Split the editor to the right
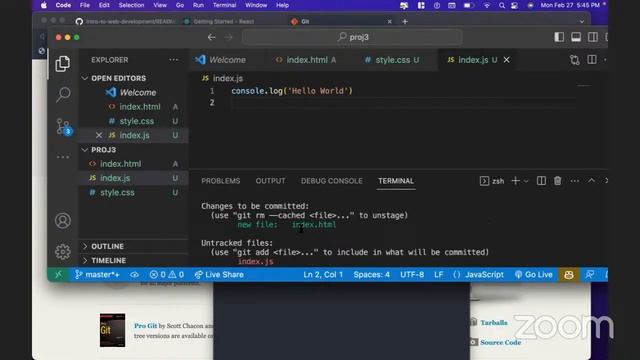Screen dimensions: 640x360 [x=592, y=60]
